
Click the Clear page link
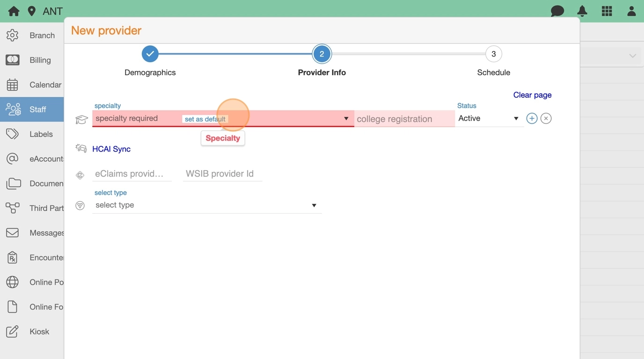(x=532, y=95)
